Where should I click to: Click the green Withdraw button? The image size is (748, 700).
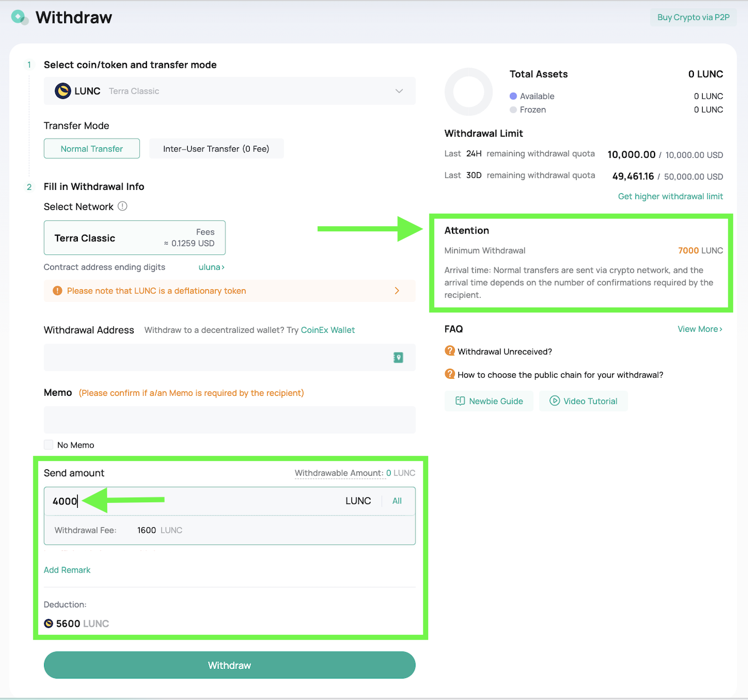229,665
